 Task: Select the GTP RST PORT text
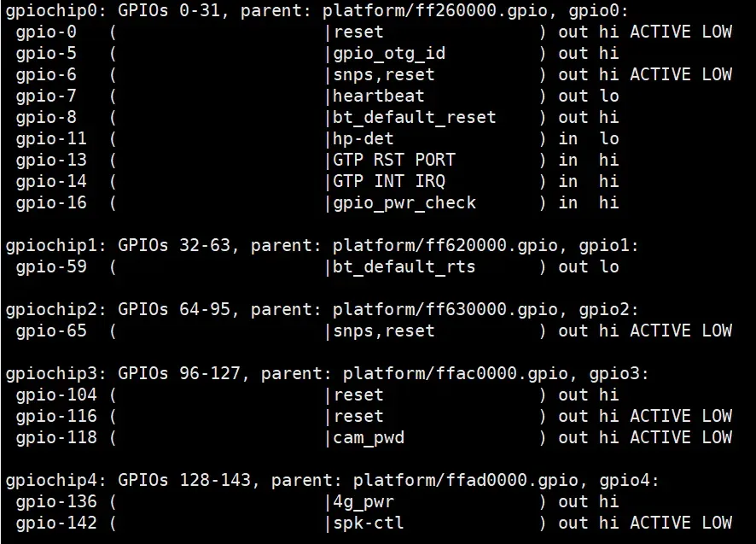394,160
